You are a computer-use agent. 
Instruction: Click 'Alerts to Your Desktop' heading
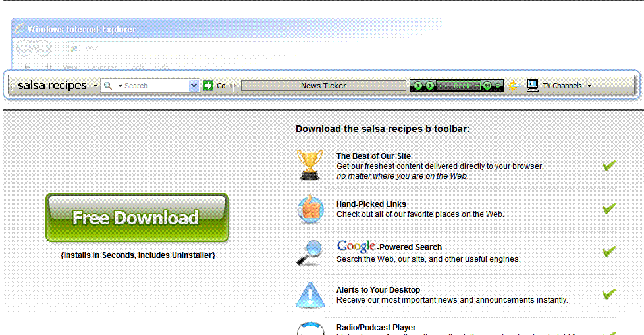coord(378,289)
